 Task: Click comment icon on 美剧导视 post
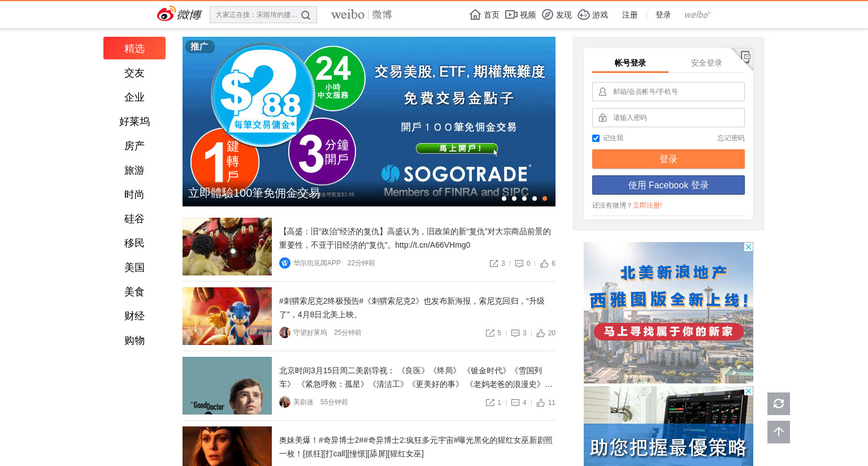pos(515,403)
